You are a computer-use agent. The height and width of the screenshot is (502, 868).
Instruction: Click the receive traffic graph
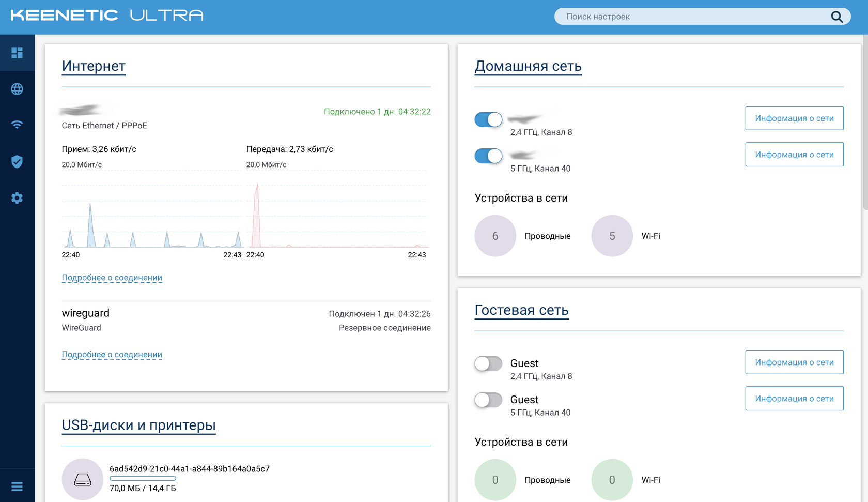152,209
